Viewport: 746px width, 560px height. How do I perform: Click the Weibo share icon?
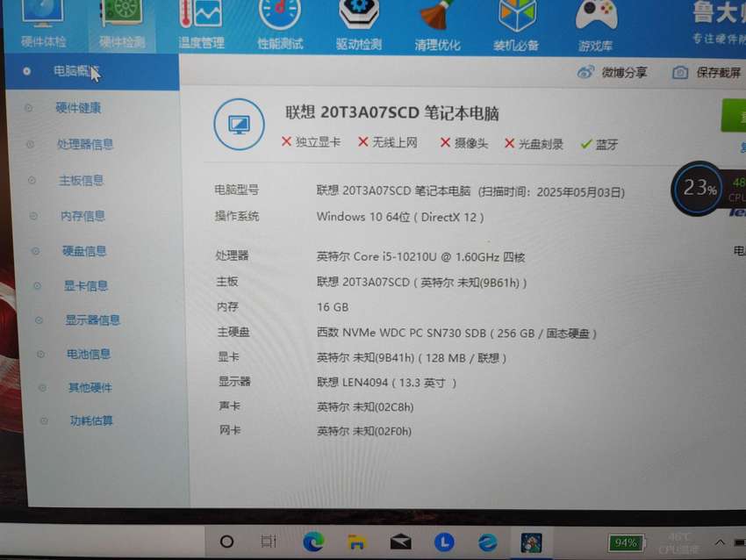(585, 72)
